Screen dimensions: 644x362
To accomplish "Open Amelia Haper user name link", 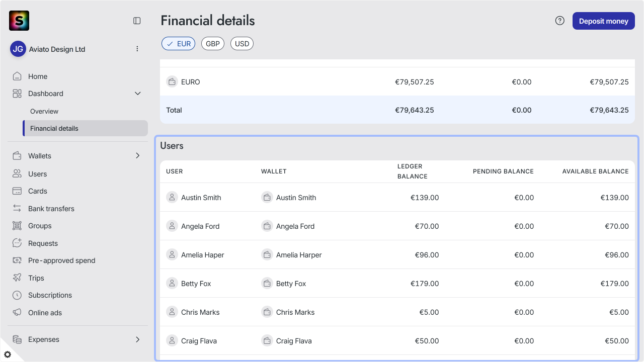I will (x=203, y=255).
